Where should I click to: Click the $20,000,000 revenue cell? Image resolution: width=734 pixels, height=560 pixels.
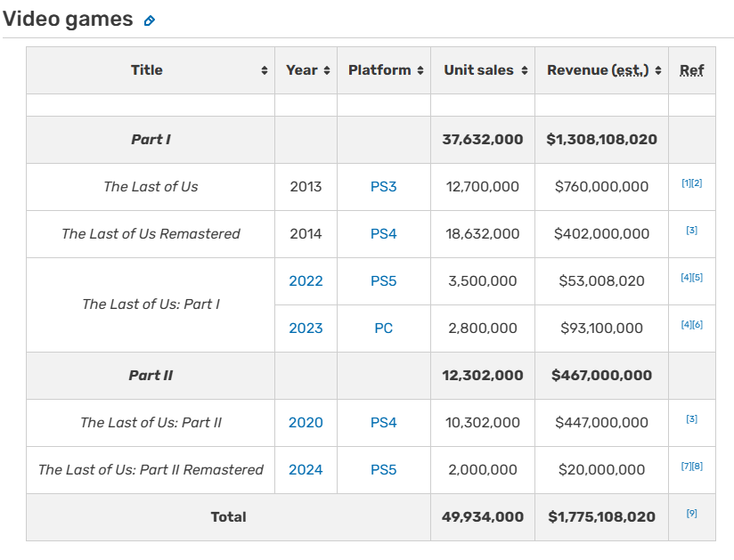[x=601, y=469]
